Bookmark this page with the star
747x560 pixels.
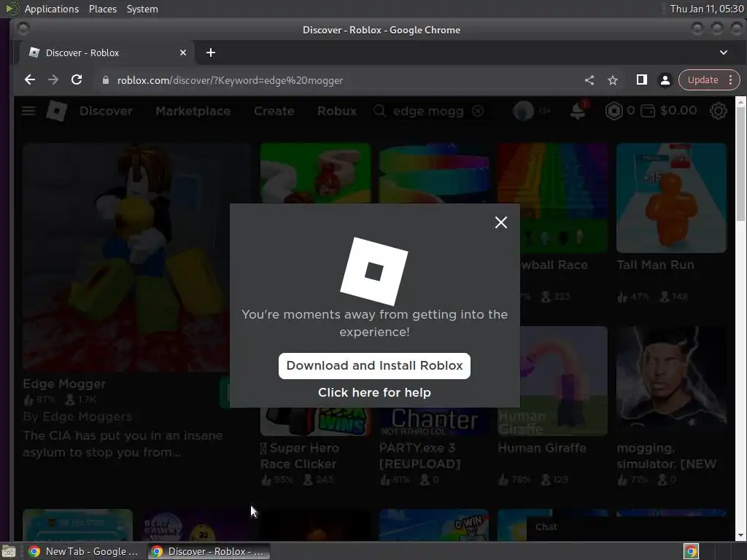coord(613,80)
